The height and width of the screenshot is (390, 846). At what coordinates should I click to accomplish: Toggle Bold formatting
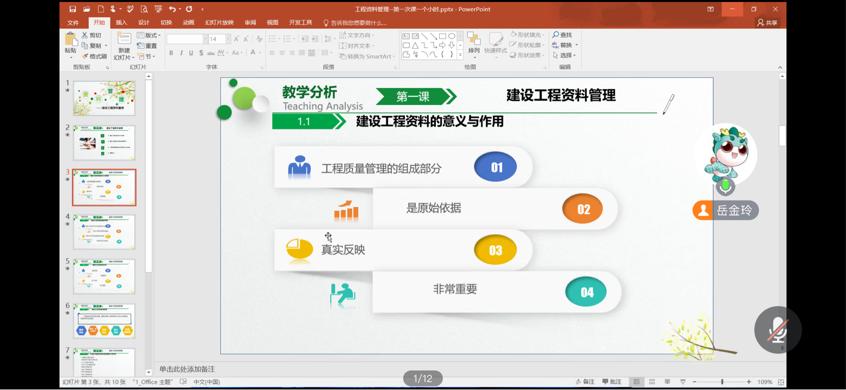171,53
